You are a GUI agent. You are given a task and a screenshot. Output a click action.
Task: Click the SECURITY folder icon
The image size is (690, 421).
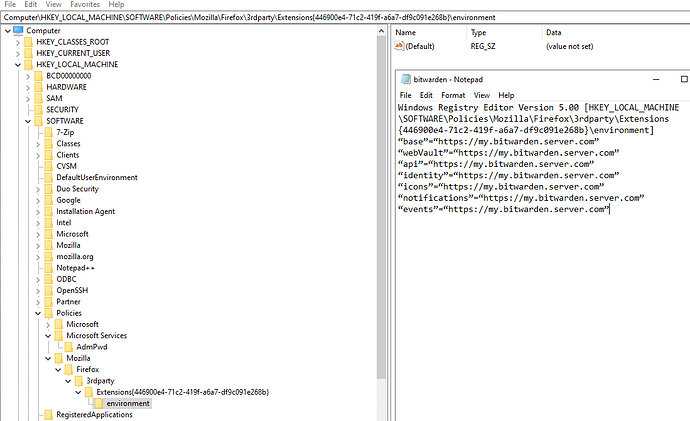point(39,110)
